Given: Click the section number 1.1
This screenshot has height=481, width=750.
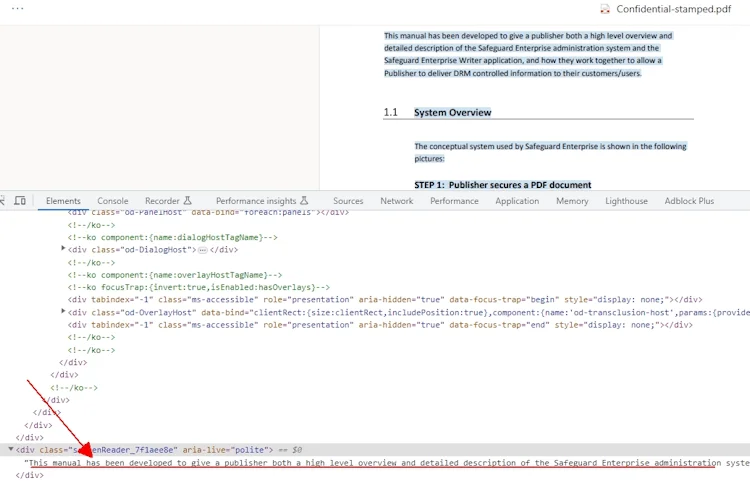Looking at the screenshot, I should [x=390, y=113].
